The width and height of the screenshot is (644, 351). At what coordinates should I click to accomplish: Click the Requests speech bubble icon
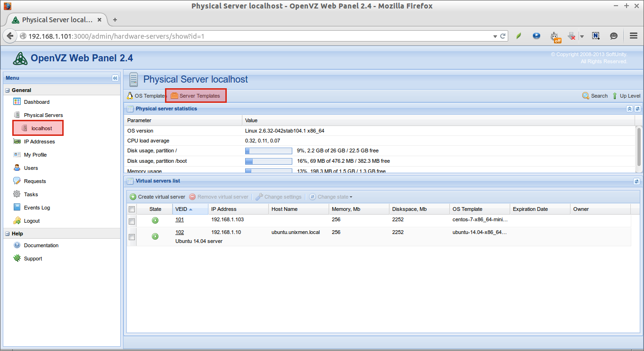coord(17,181)
